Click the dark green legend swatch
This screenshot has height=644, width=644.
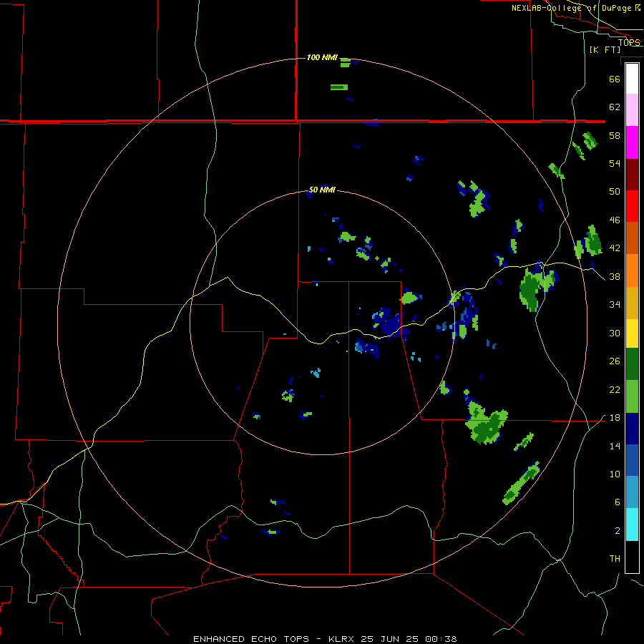[x=632, y=364]
